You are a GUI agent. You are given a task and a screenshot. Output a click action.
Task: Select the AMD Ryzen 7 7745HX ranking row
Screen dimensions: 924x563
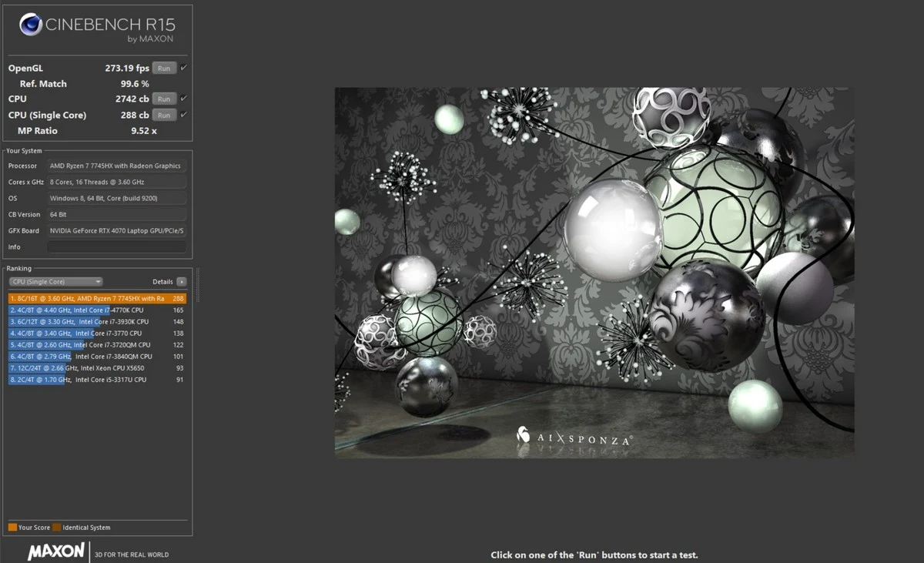click(x=97, y=298)
